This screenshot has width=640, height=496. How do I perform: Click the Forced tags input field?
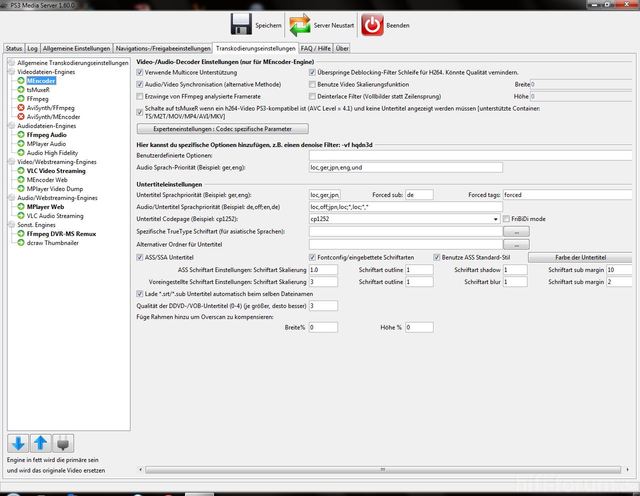pos(567,195)
